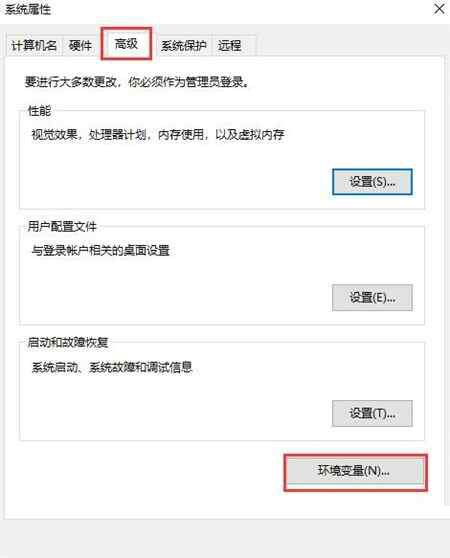Click the administrator login notice text
The height and width of the screenshot is (558, 450).
137,82
